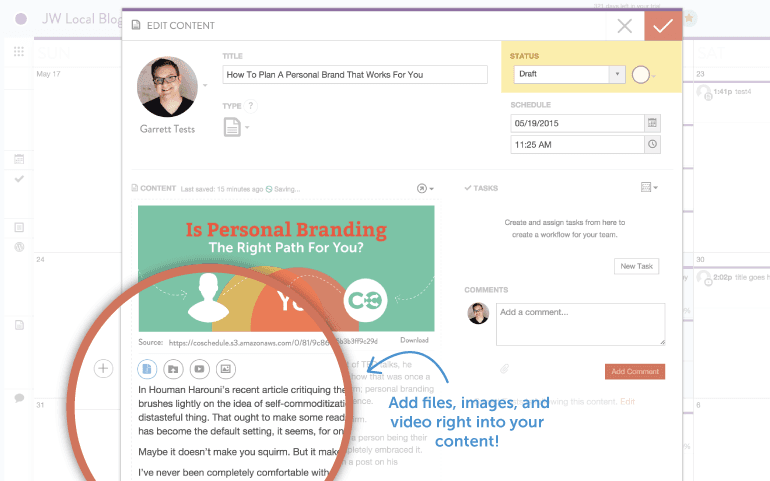Edit the schedule time 11:25 AM
770x481 pixels.
coord(577,144)
